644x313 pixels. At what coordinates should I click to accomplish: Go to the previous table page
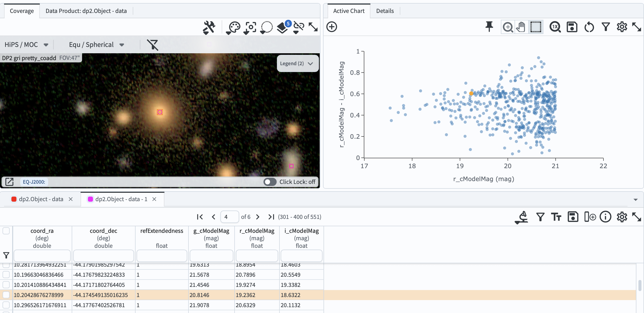coord(213,217)
